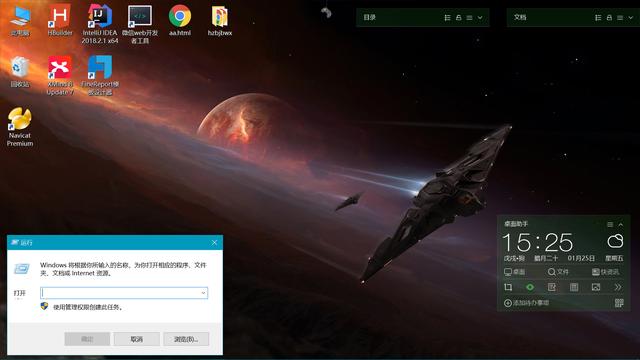Collapse the 桌面助手 widget with up chevron
This screenshot has width=640, height=360.
tap(621, 224)
